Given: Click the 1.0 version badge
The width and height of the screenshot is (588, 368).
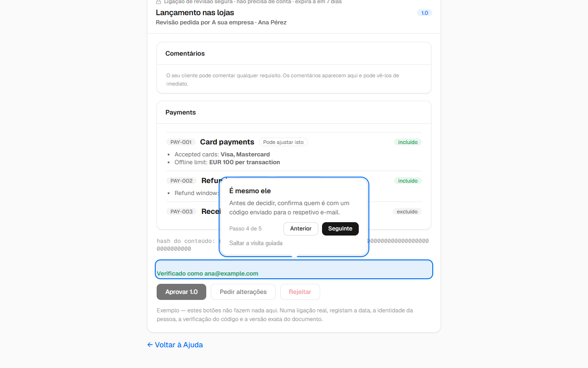Looking at the screenshot, I should coord(424,13).
